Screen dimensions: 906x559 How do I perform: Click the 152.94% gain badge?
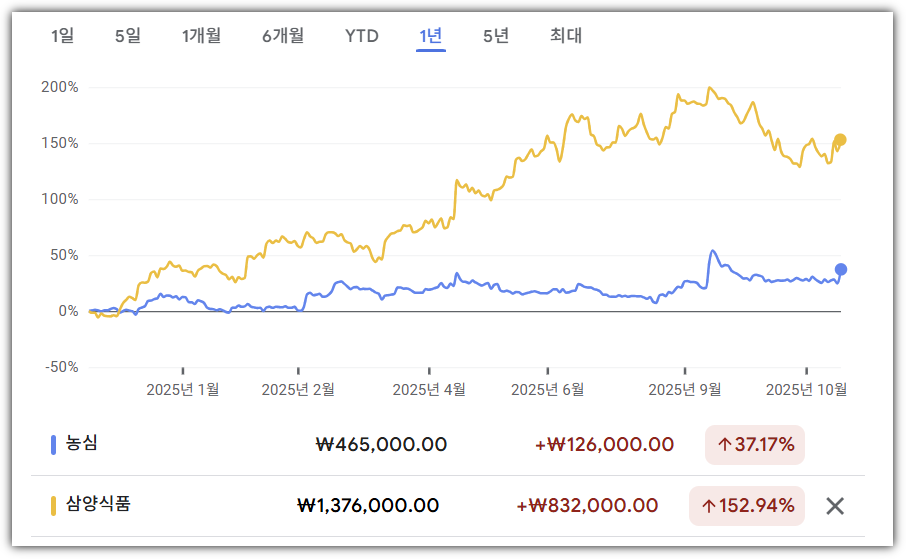(747, 506)
